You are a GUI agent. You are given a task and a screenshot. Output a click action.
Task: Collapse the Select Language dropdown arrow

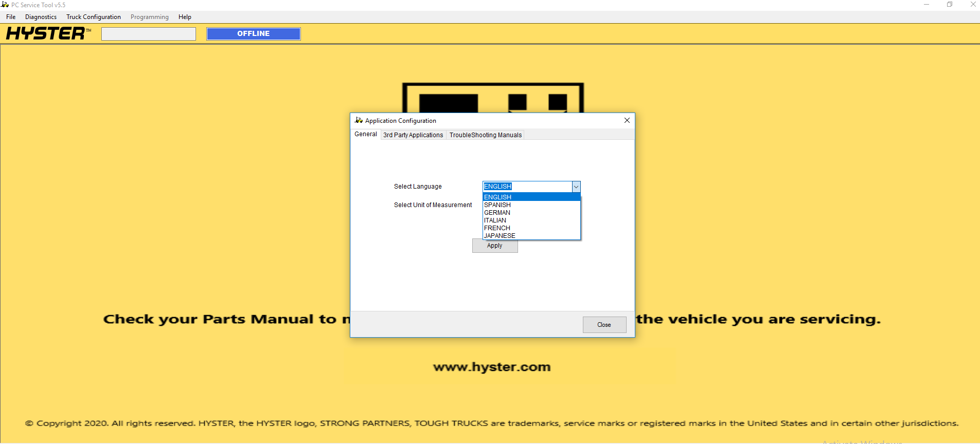point(576,187)
